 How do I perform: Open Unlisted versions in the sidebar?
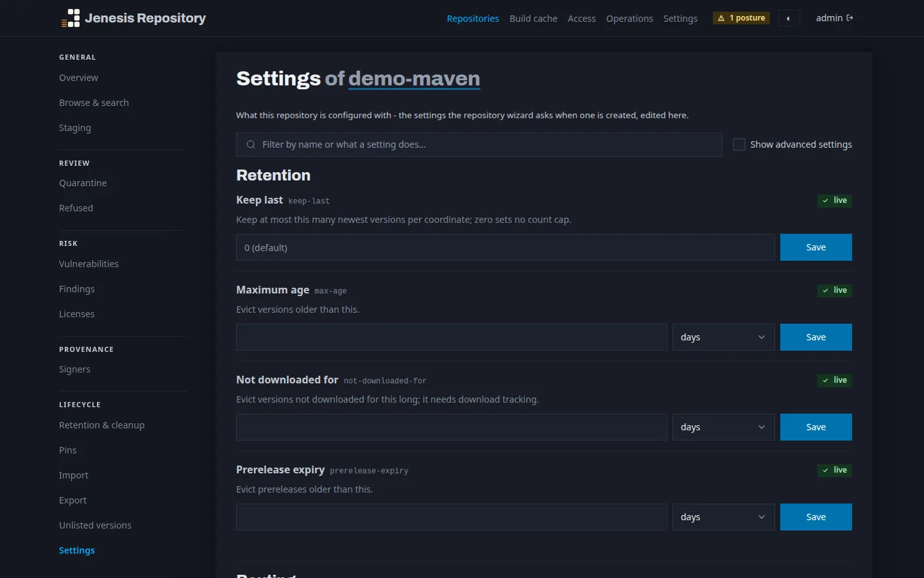[95, 525]
